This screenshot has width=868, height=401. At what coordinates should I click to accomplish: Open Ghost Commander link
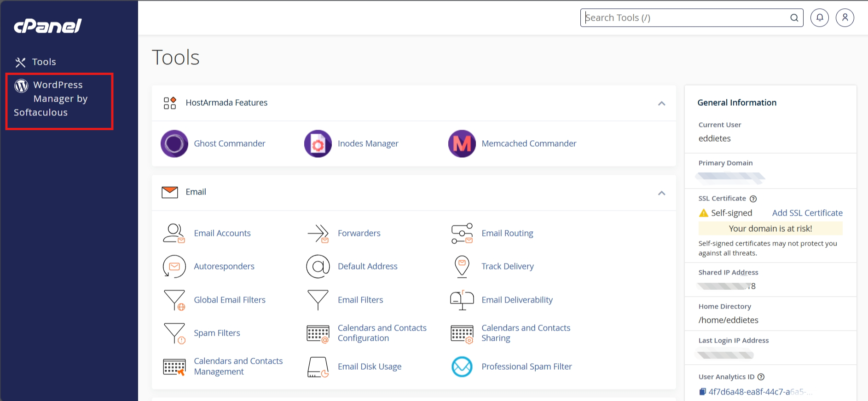pyautogui.click(x=230, y=143)
